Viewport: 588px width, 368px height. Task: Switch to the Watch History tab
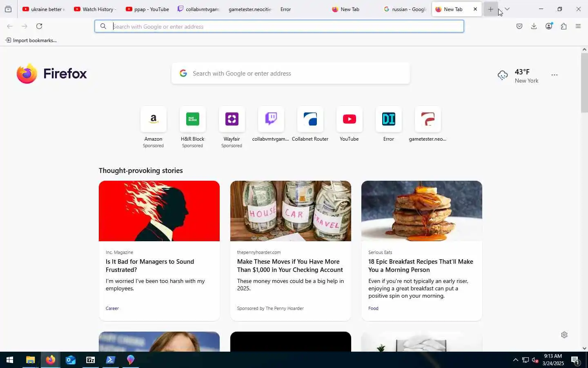95,9
